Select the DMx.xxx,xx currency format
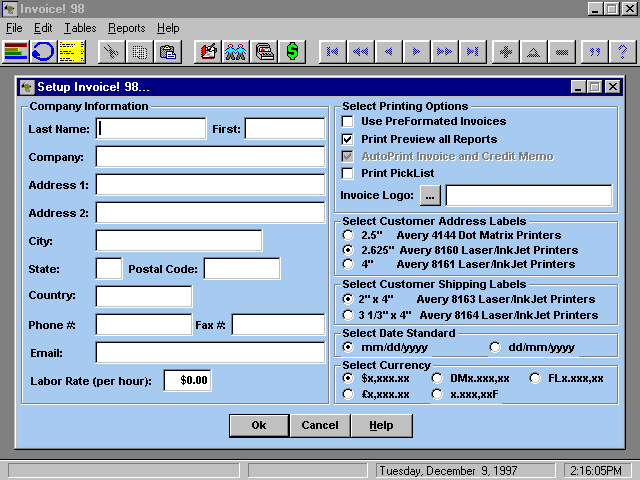 (x=437, y=378)
